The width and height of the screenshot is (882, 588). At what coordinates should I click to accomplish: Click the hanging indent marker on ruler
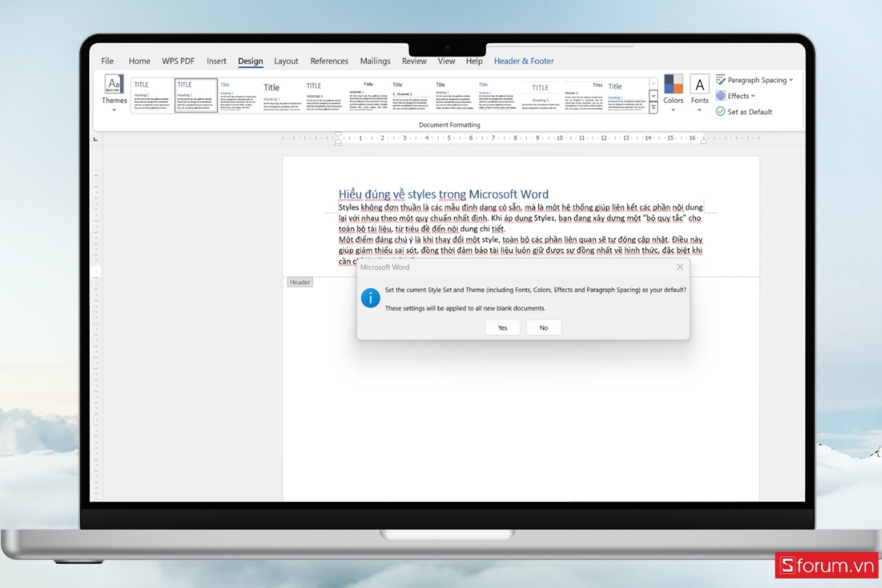tap(338, 141)
